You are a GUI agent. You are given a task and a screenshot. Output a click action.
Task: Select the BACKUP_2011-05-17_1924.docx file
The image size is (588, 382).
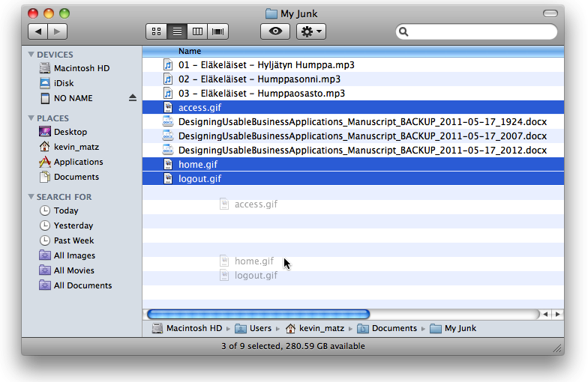[352, 121]
